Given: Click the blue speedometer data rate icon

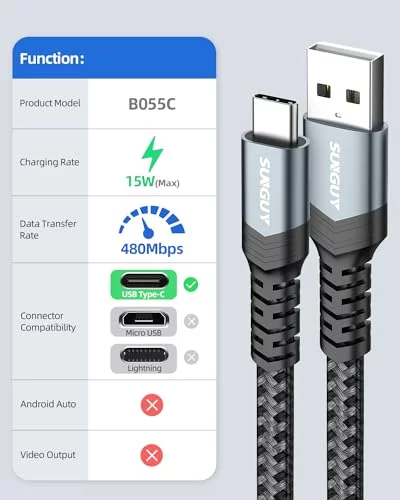Looking at the screenshot, I should tap(152, 222).
